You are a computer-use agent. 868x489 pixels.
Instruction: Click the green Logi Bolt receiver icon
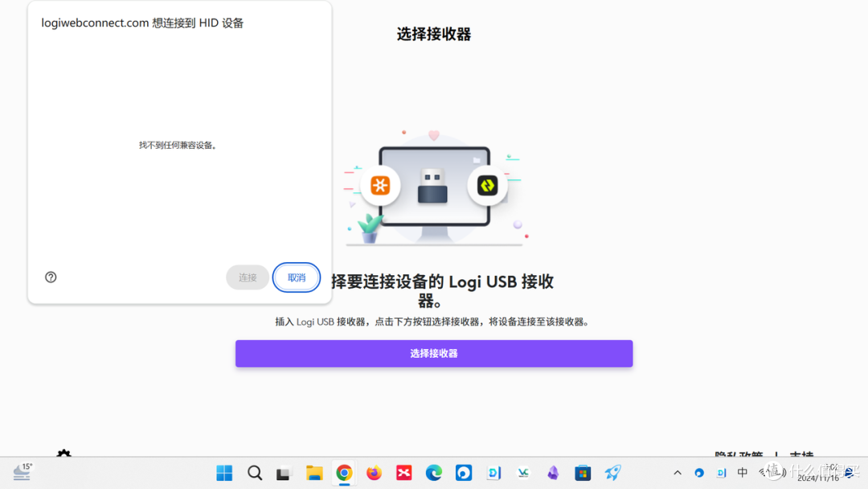(487, 185)
